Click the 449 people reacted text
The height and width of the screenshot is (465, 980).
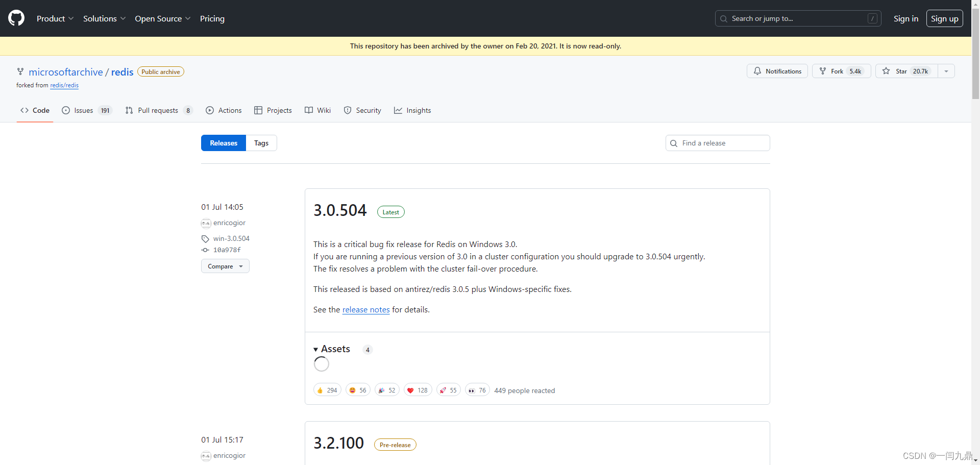524,390
